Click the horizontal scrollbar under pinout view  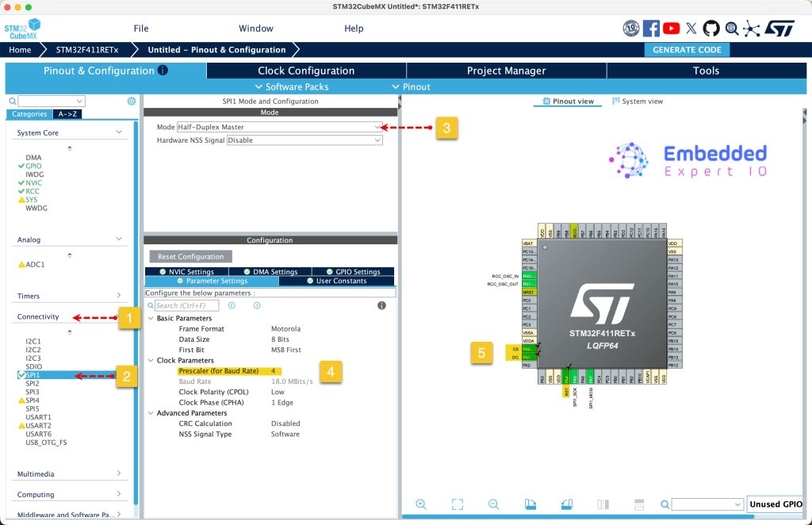[603, 517]
